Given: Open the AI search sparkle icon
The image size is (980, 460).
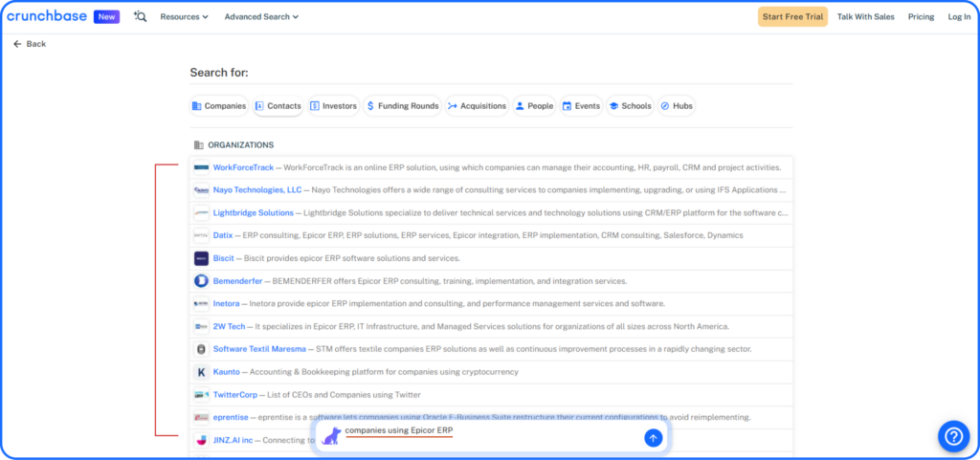Looking at the screenshot, I should (x=140, y=17).
